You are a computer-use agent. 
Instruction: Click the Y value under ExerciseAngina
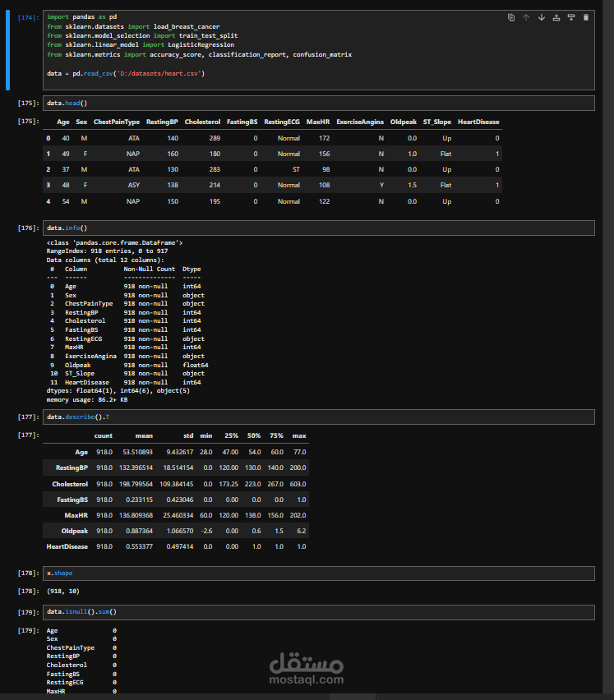tap(381, 185)
